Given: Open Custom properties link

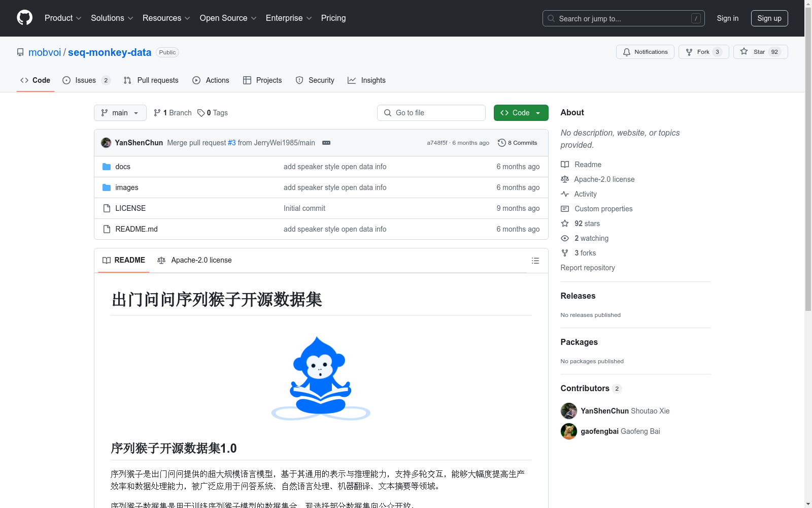Looking at the screenshot, I should (x=597, y=209).
